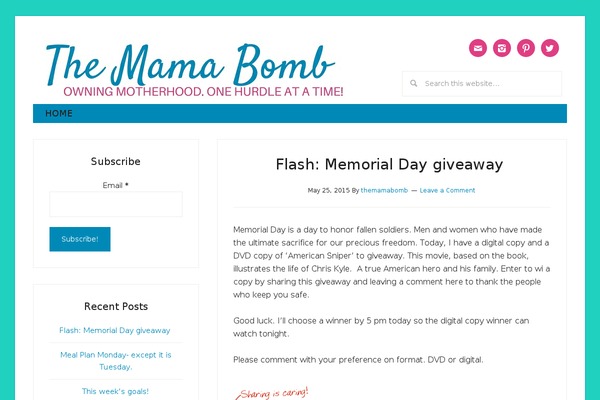Hit the Subscribe! button
This screenshot has height=400, width=600.
pyautogui.click(x=80, y=239)
